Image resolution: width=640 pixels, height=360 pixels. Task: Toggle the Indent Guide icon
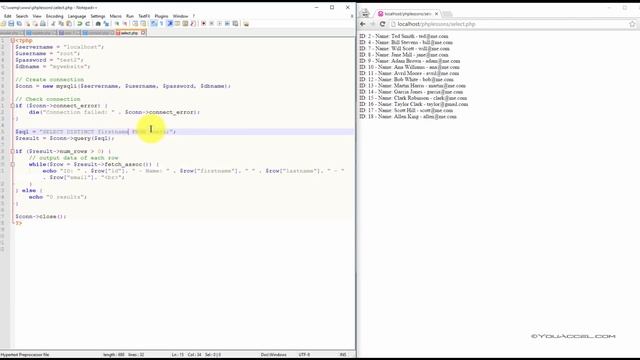pos(170,24)
